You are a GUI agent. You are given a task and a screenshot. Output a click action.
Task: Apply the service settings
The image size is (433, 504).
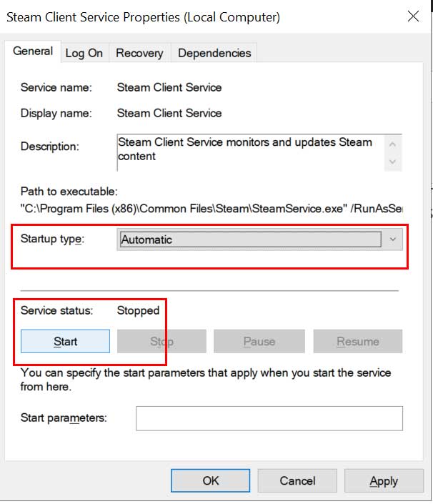point(384,480)
